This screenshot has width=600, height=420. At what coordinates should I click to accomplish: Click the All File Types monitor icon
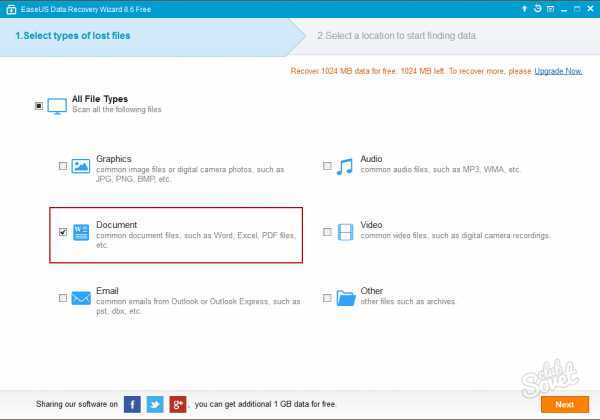pos(57,106)
